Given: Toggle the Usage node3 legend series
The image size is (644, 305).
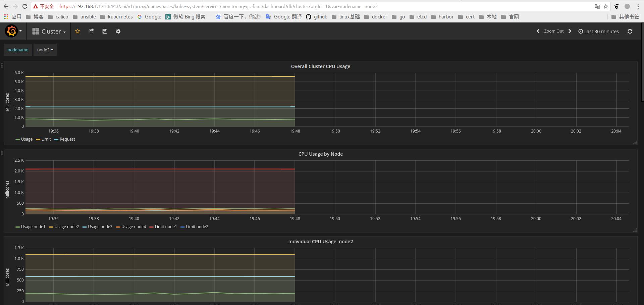Looking at the screenshot, I should 97,227.
